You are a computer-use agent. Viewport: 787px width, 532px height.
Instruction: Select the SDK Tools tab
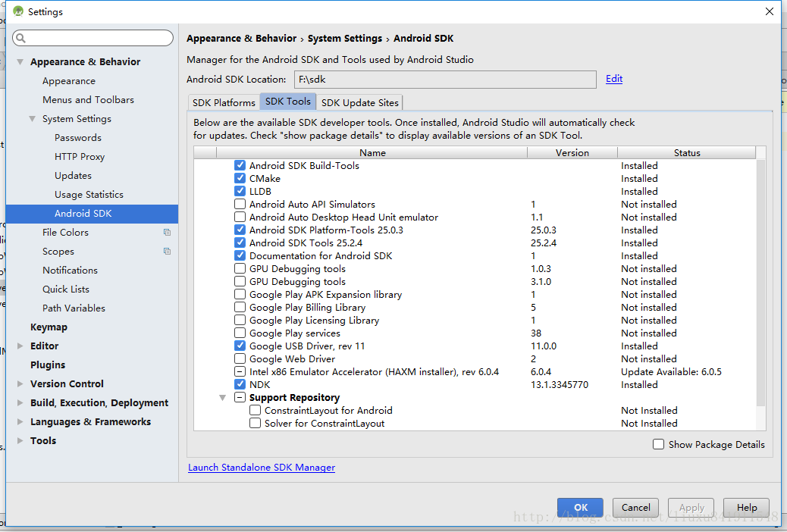coord(288,102)
